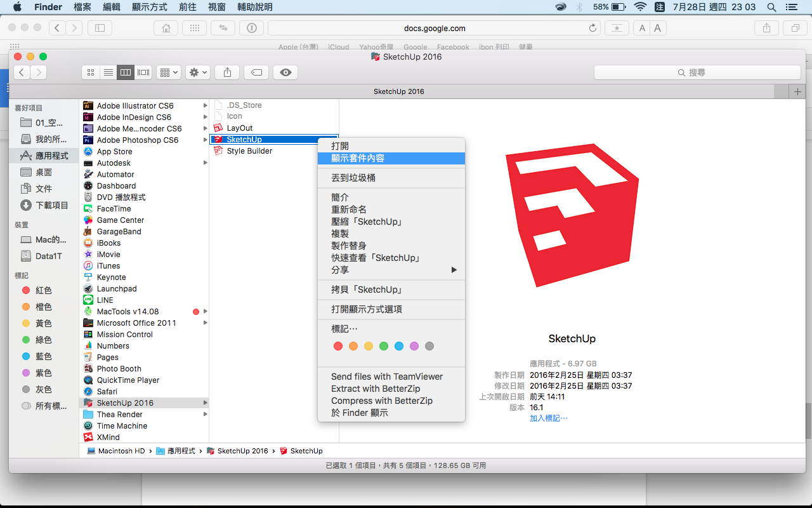The image size is (812, 508).
Task: Pick the purple tag in context menu
Action: coord(414,346)
